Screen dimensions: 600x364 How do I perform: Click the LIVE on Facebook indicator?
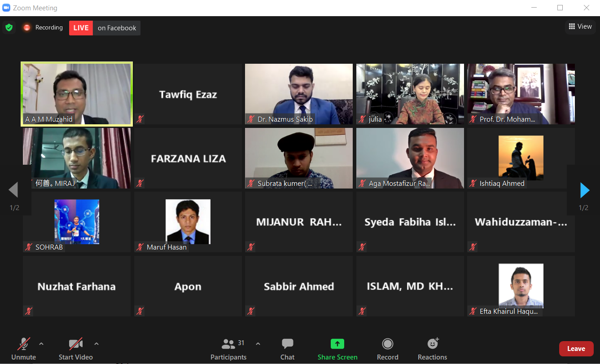point(105,28)
